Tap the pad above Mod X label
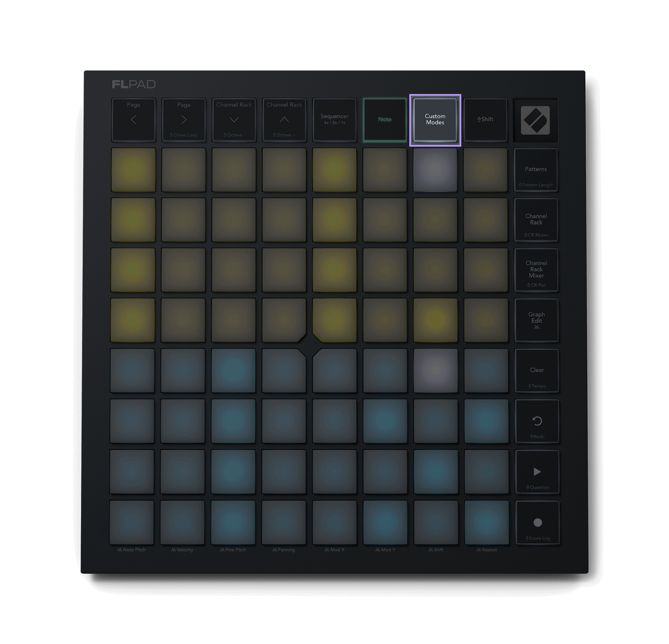 click(334, 523)
